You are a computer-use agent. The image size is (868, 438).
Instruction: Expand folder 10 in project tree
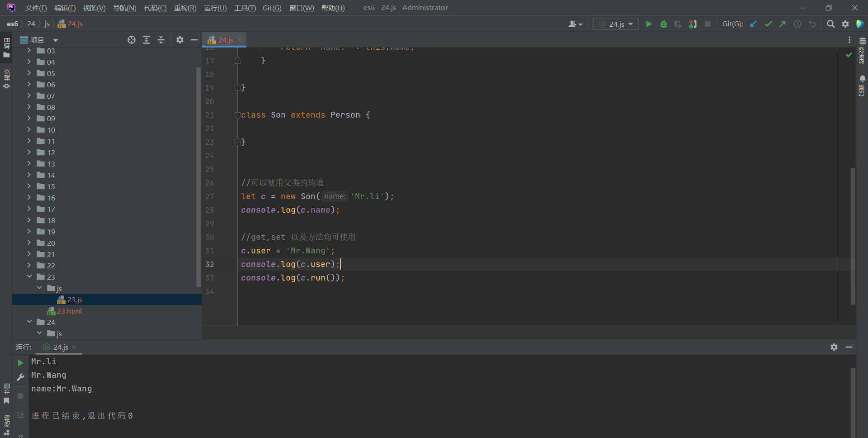[29, 129]
